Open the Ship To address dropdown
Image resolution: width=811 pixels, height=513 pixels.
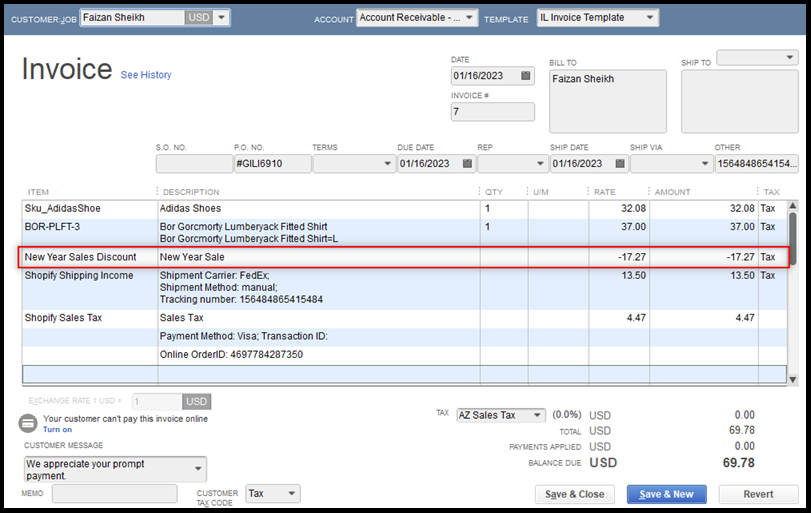tap(791, 59)
